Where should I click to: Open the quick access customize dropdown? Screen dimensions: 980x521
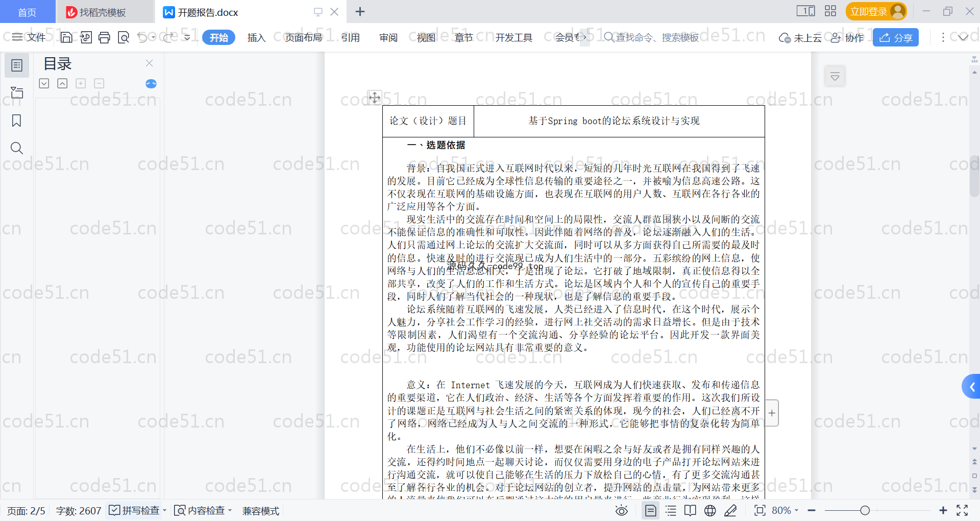[x=187, y=37]
